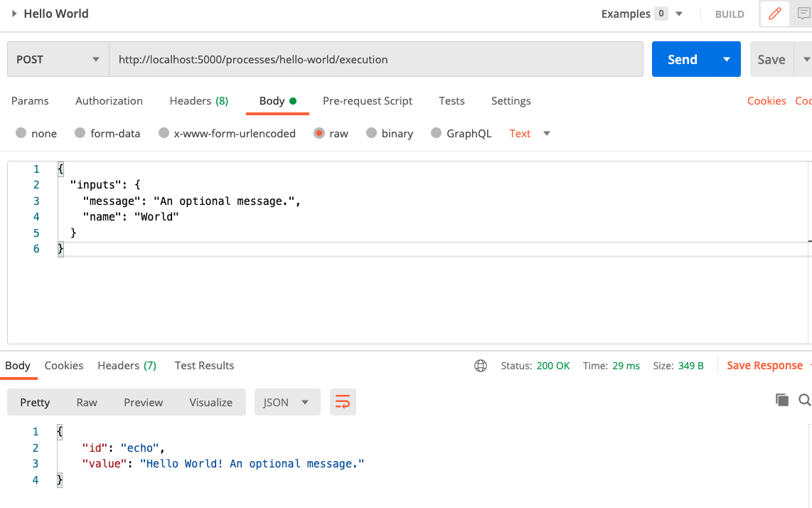Select the request Body tab
Image resolution: width=812 pixels, height=508 pixels.
[277, 101]
